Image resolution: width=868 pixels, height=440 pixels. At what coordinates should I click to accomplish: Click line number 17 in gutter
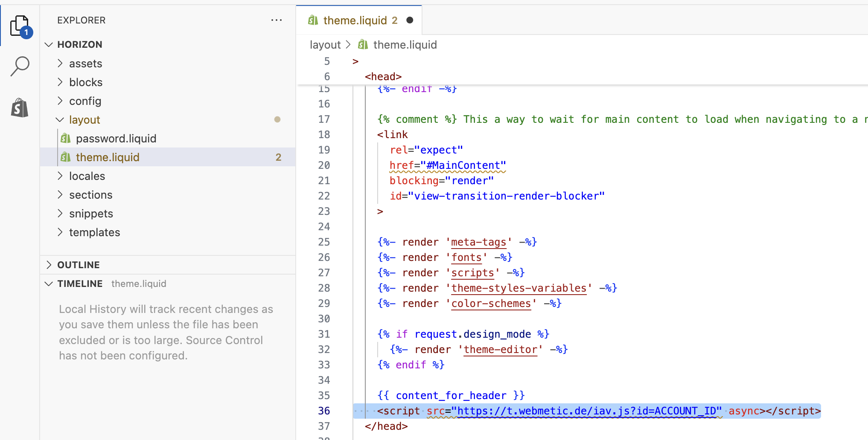click(324, 119)
